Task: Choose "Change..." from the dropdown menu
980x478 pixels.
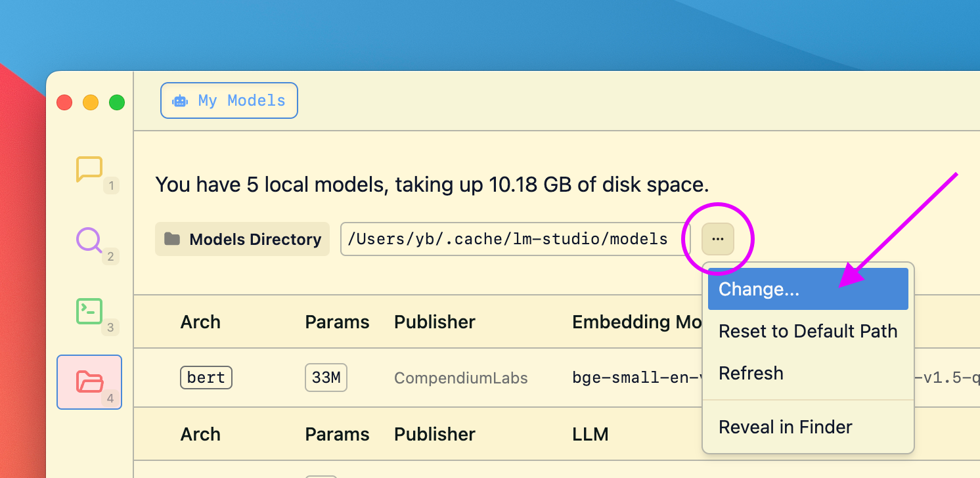Action: [759, 290]
